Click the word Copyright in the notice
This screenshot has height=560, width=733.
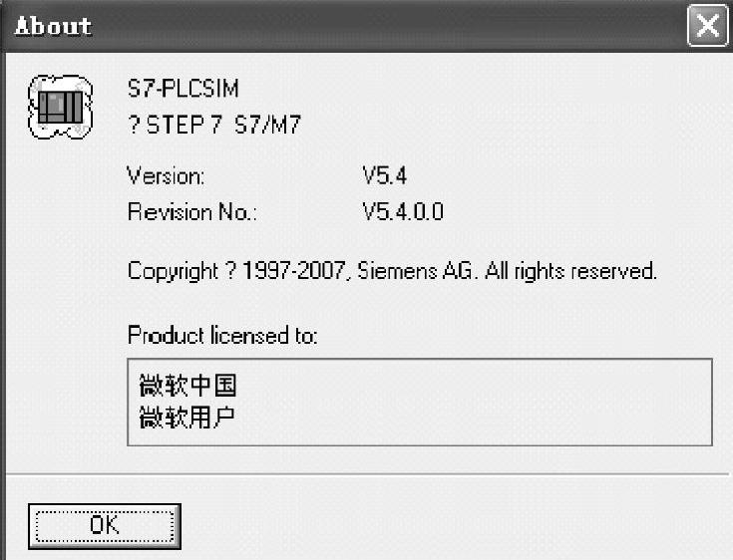coord(173,271)
